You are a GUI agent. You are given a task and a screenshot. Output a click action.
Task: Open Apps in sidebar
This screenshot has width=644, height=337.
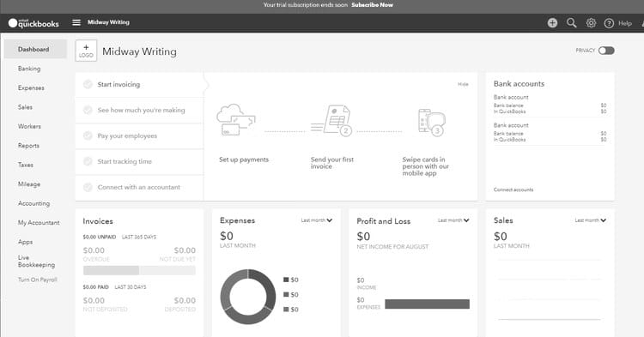25,242
